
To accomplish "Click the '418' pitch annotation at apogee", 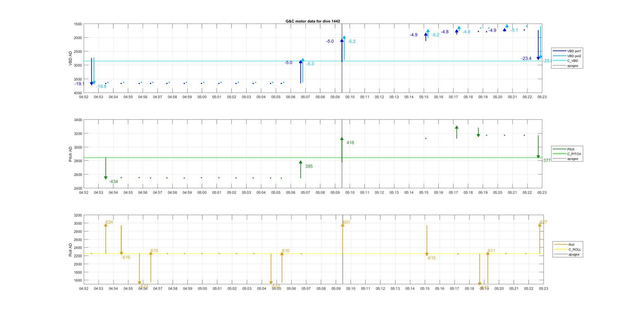I will point(350,143).
